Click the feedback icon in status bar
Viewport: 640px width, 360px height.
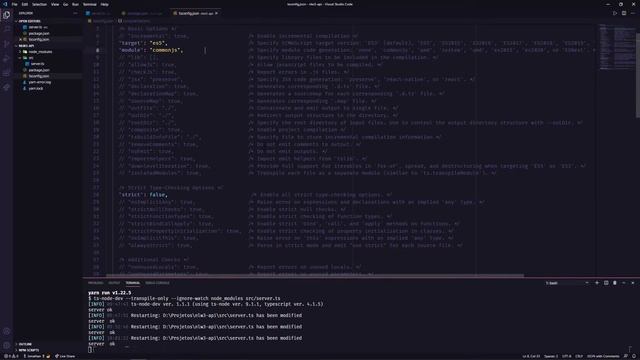[626, 356]
